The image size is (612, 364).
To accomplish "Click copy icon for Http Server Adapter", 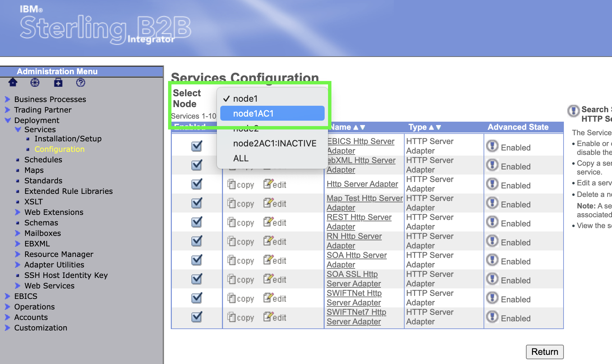I will click(241, 184).
